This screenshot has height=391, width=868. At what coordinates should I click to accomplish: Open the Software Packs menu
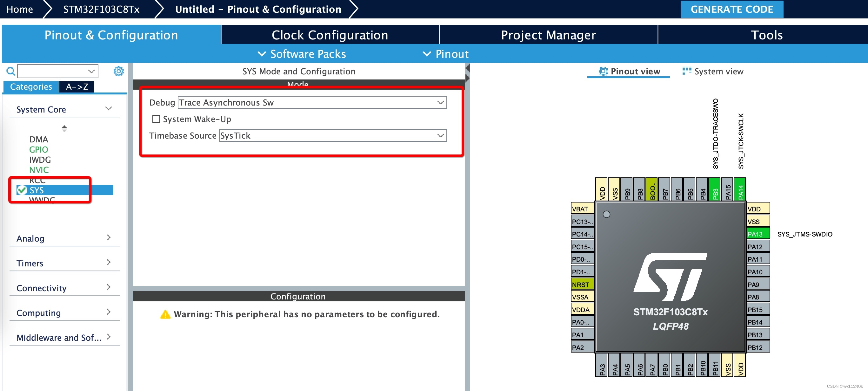[302, 54]
